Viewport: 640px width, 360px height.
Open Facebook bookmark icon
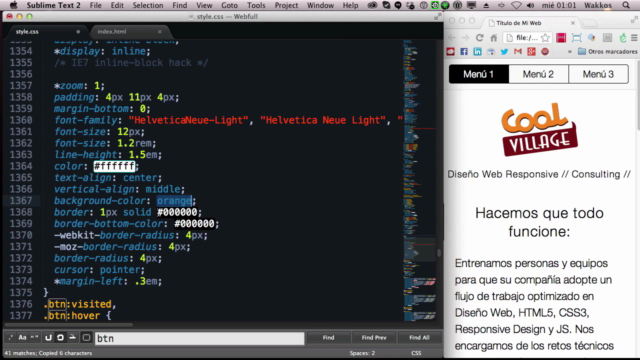(x=464, y=51)
